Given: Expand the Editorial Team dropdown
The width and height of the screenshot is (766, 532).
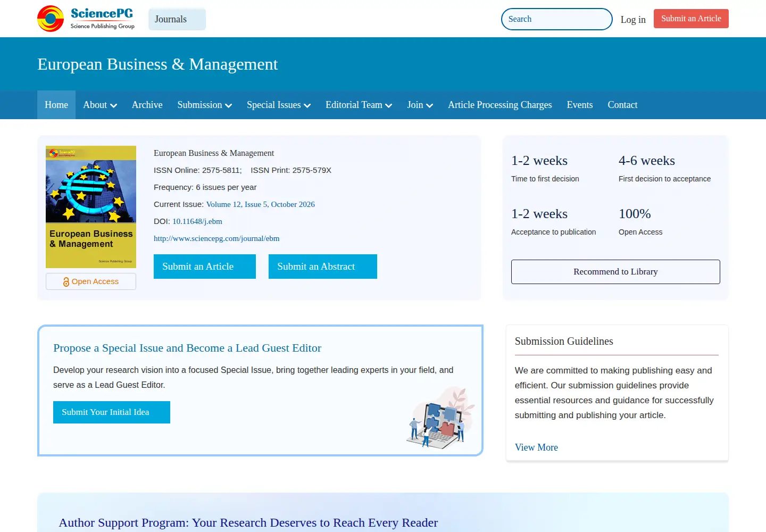Looking at the screenshot, I should click(x=359, y=105).
